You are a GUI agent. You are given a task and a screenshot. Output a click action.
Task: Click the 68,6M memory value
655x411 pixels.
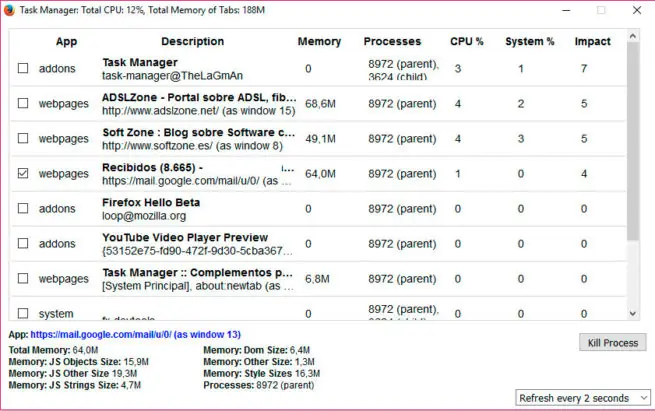(320, 104)
